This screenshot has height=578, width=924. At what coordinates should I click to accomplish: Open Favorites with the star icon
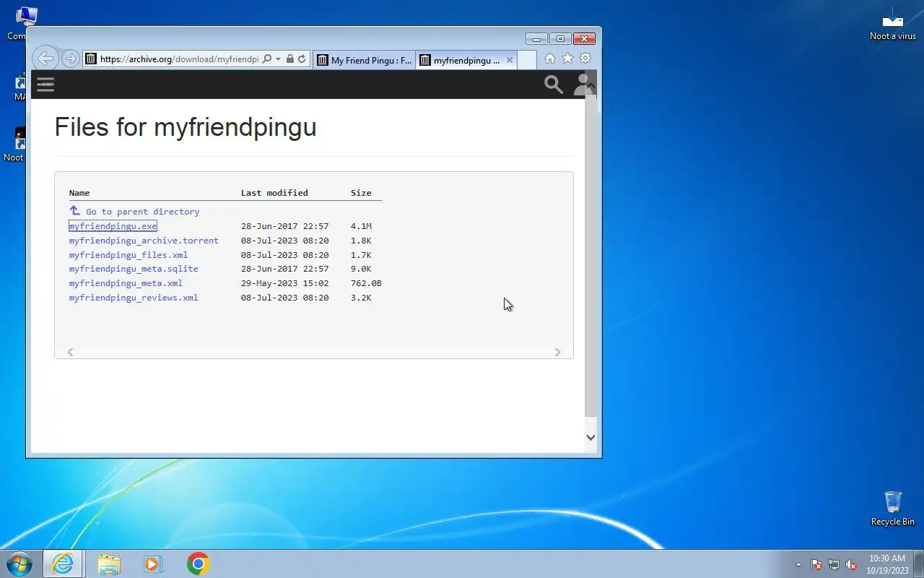tap(567, 59)
